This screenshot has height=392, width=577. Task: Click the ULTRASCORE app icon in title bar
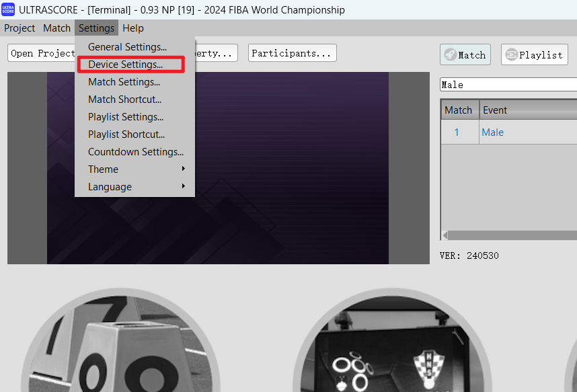(x=8, y=10)
